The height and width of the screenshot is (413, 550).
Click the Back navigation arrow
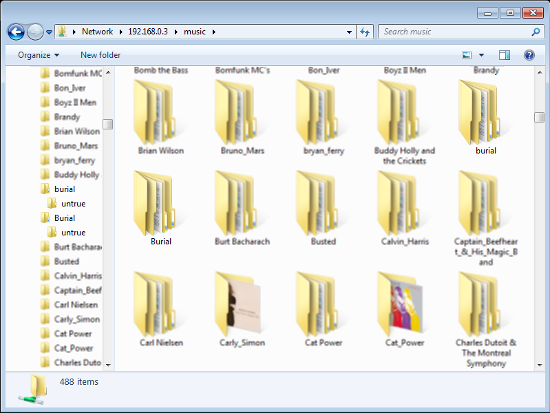click(x=16, y=32)
